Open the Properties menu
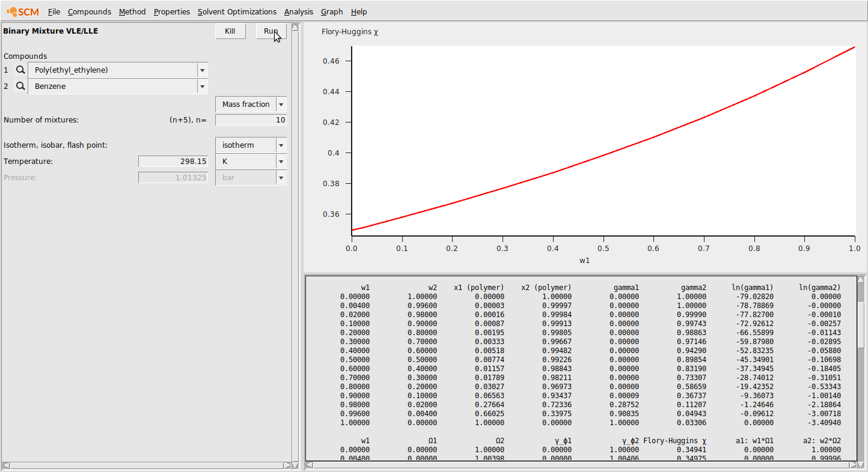 [x=172, y=11]
